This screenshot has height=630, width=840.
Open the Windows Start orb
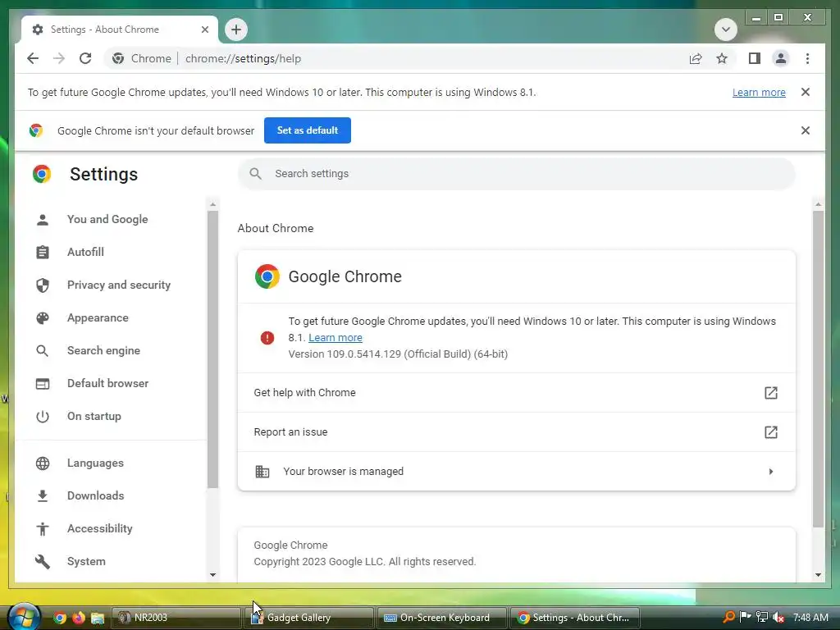tap(24, 618)
